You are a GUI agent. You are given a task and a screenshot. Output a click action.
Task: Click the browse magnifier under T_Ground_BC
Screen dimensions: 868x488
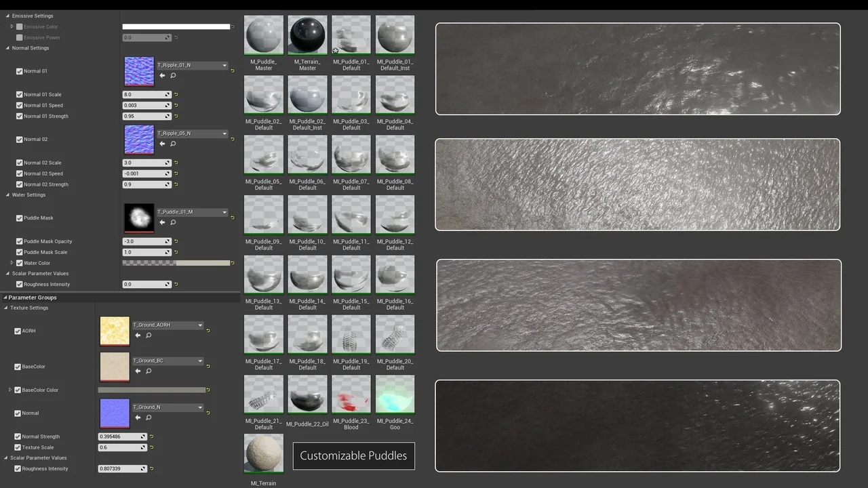[149, 371]
